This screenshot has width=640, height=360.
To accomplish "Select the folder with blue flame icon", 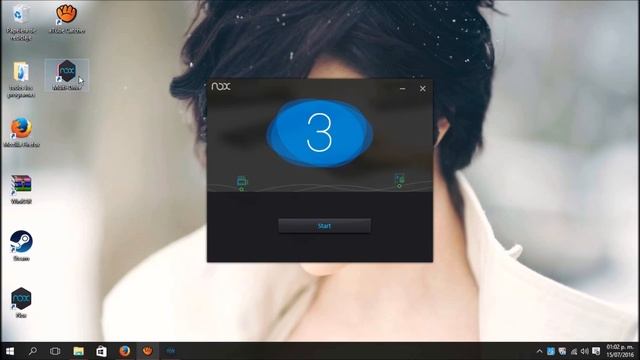I will click(21, 80).
